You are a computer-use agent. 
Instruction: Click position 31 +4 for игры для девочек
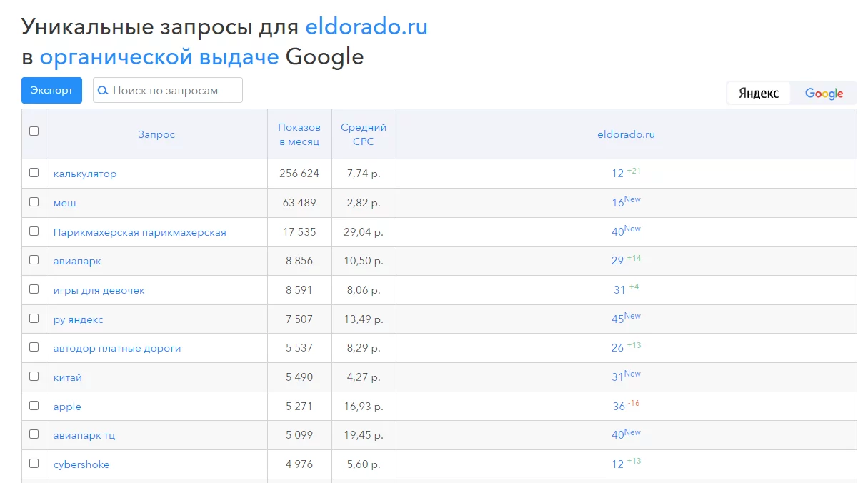626,289
